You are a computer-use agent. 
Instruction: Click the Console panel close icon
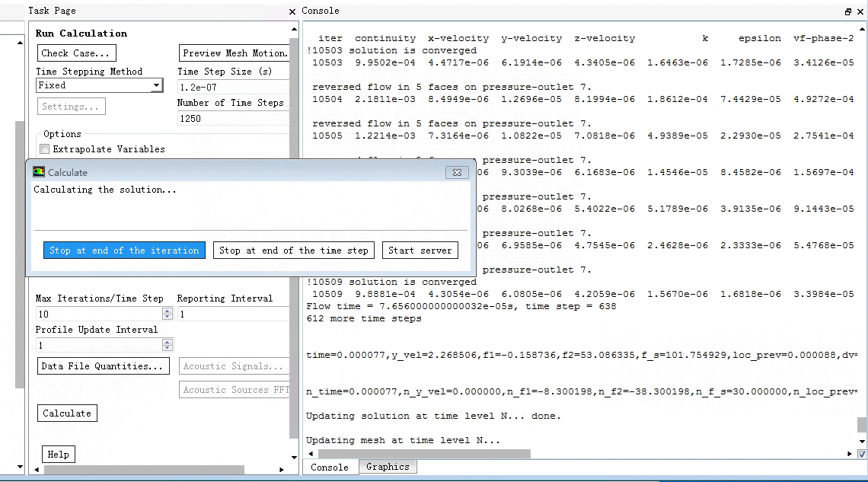pos(860,11)
